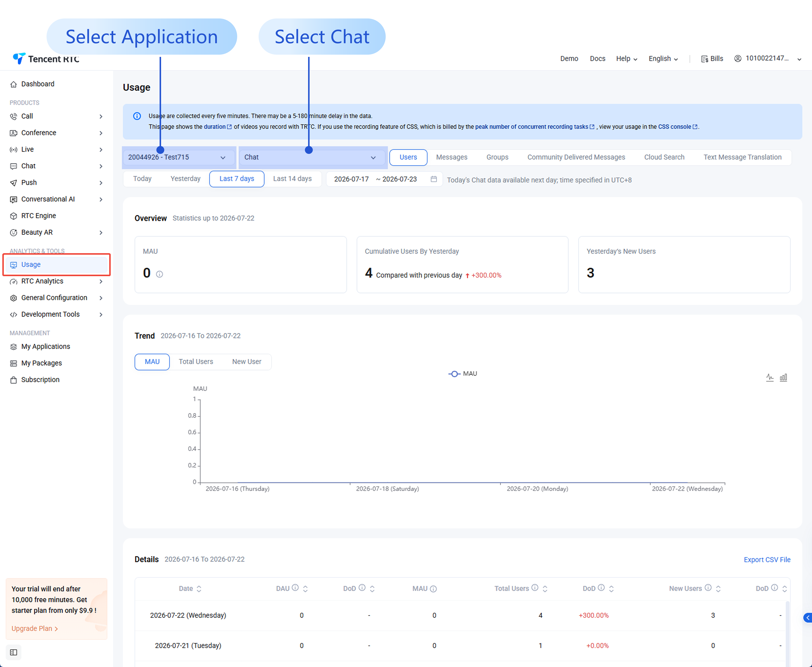812x667 pixels.
Task: Click Export CSV File link
Action: [x=767, y=560]
